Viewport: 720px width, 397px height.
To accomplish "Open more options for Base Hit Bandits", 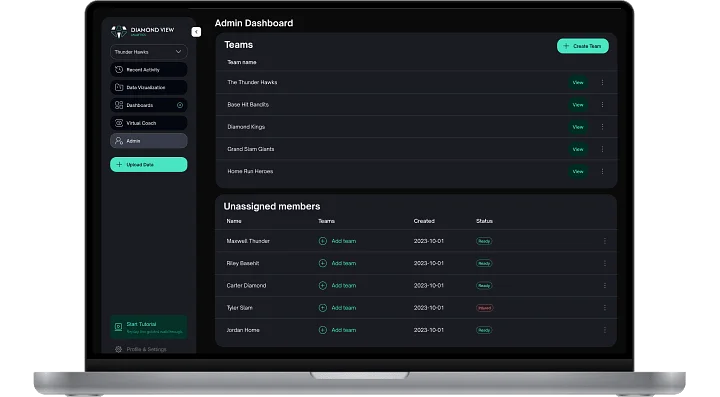I will click(602, 105).
